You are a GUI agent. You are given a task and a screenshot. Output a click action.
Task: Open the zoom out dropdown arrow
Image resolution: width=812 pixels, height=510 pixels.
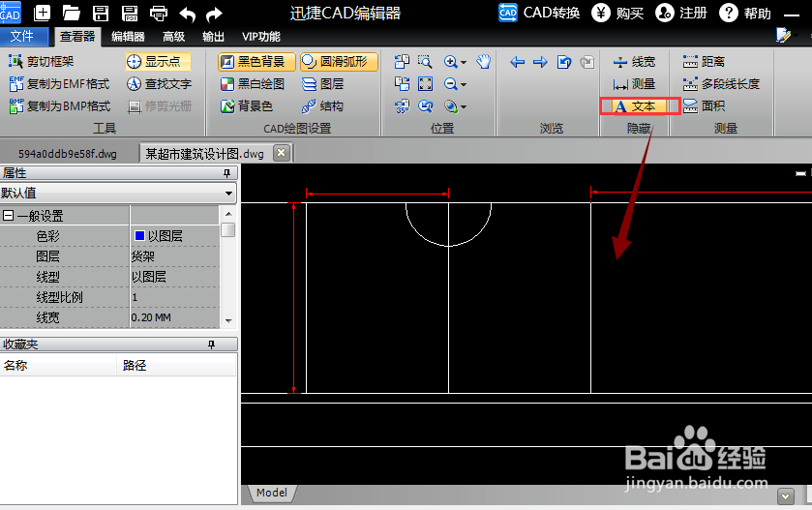[x=464, y=84]
